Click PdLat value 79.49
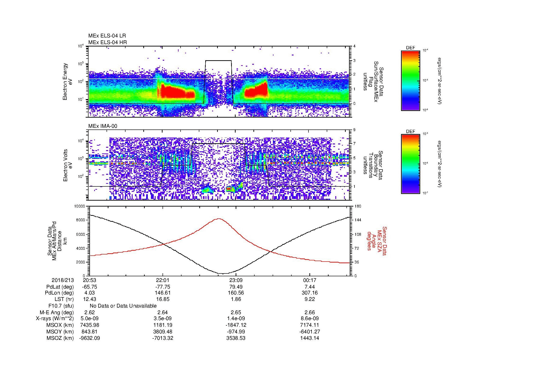Viewport: 555px width, 392px height. [x=236, y=287]
